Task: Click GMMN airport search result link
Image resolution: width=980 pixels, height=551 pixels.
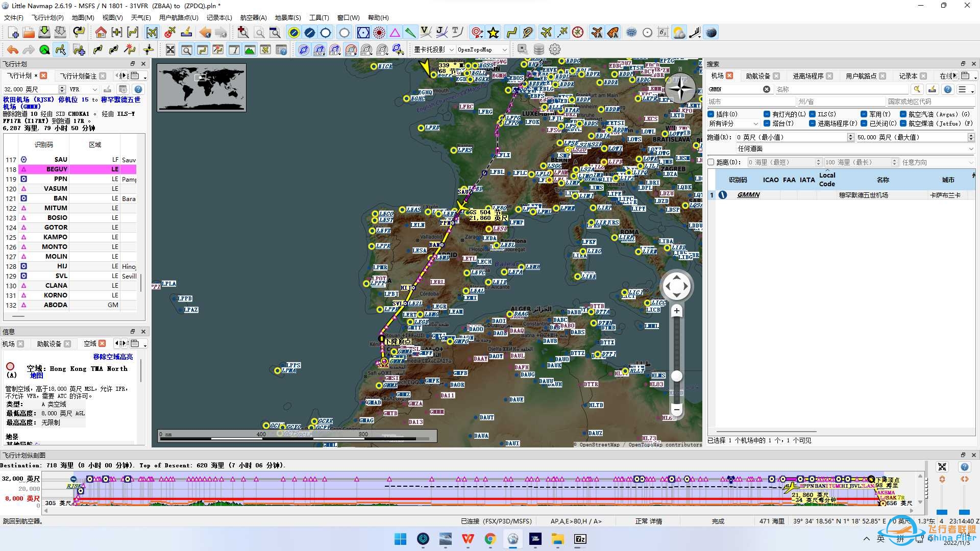Action: [748, 195]
